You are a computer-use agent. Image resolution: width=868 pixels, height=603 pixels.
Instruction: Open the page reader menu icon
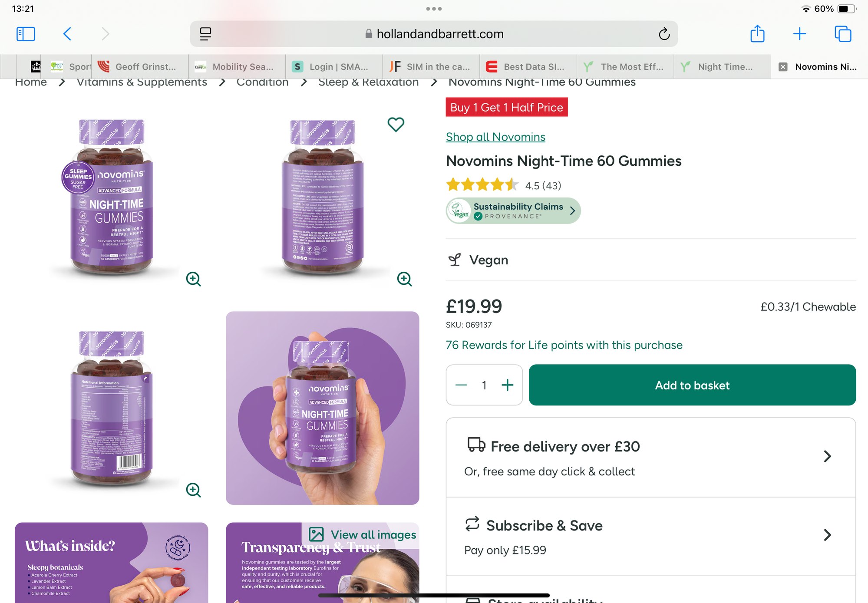[x=205, y=34]
